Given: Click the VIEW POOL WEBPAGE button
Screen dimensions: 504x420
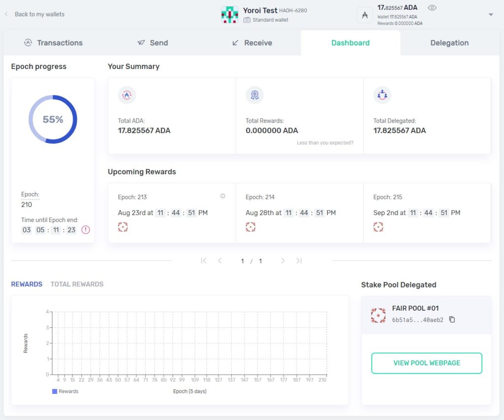Looking at the screenshot, I should click(427, 363).
